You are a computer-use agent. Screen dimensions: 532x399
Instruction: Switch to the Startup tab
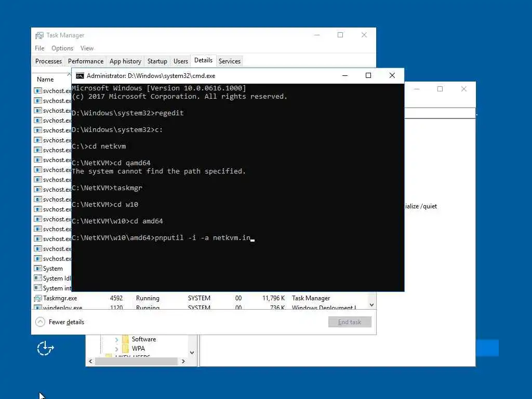click(x=157, y=61)
